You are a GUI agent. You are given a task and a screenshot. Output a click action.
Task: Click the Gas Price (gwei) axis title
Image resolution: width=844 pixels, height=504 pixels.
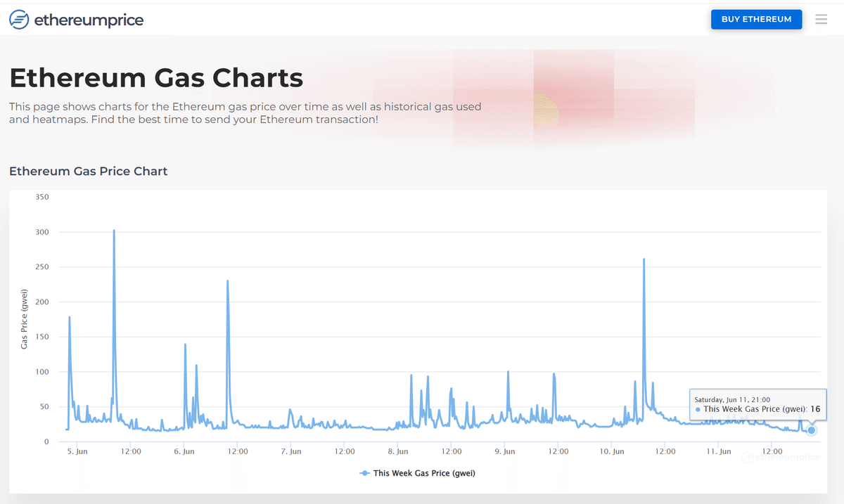click(25, 319)
